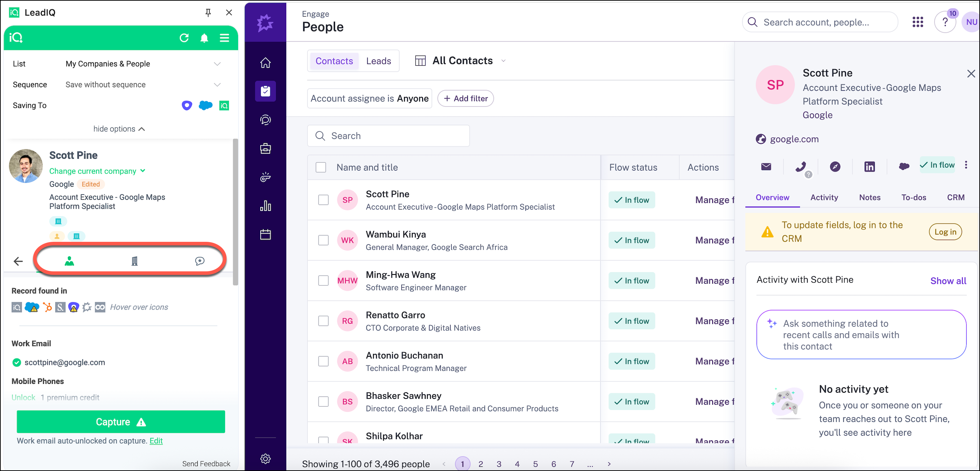Viewport: 980px width, 471px height.
Task: Click the HubSpot record-found icon
Action: pos(47,307)
